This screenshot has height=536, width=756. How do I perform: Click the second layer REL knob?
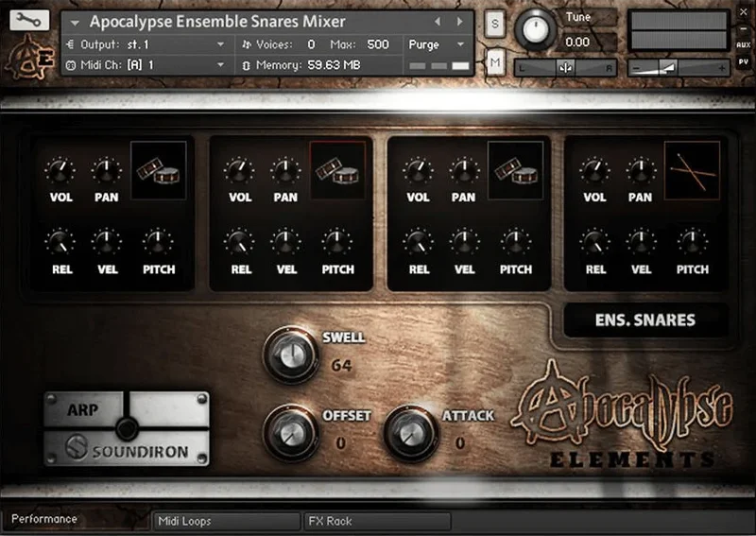coord(239,242)
